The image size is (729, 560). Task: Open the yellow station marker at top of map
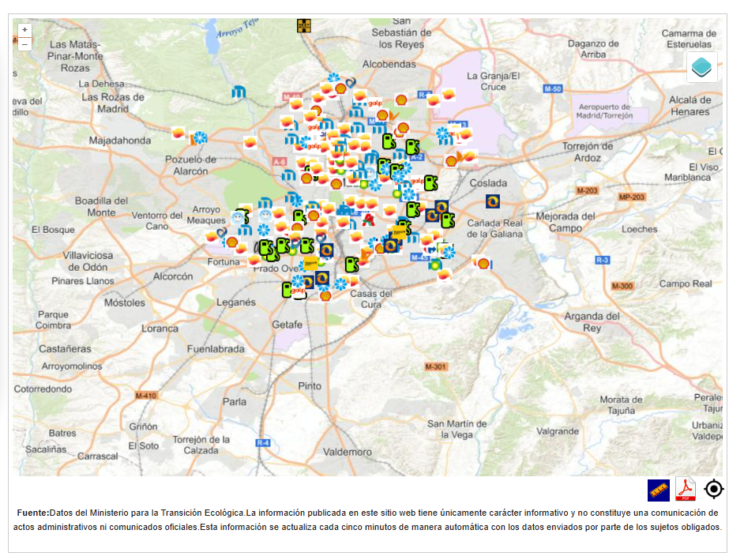click(x=304, y=25)
